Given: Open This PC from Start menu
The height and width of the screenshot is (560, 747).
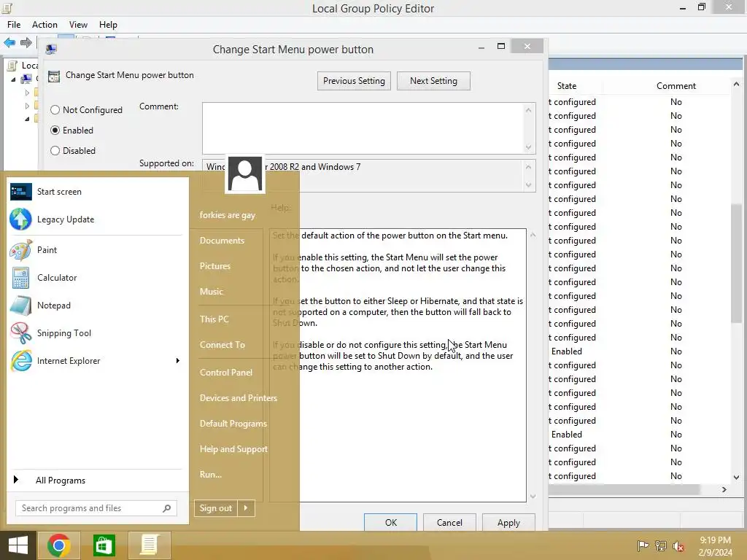Looking at the screenshot, I should pyautogui.click(x=214, y=319).
